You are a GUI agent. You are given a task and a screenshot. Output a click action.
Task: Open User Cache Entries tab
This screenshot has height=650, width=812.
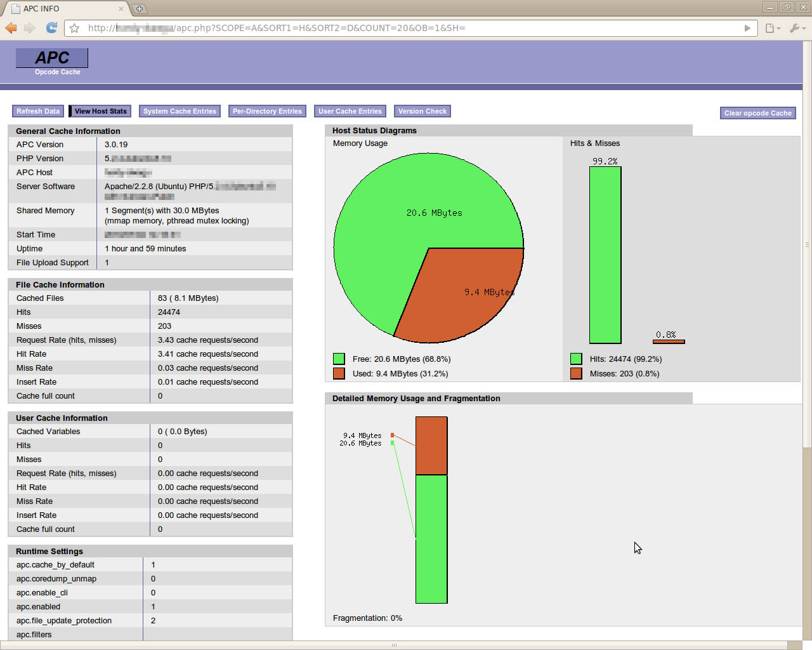click(x=350, y=111)
